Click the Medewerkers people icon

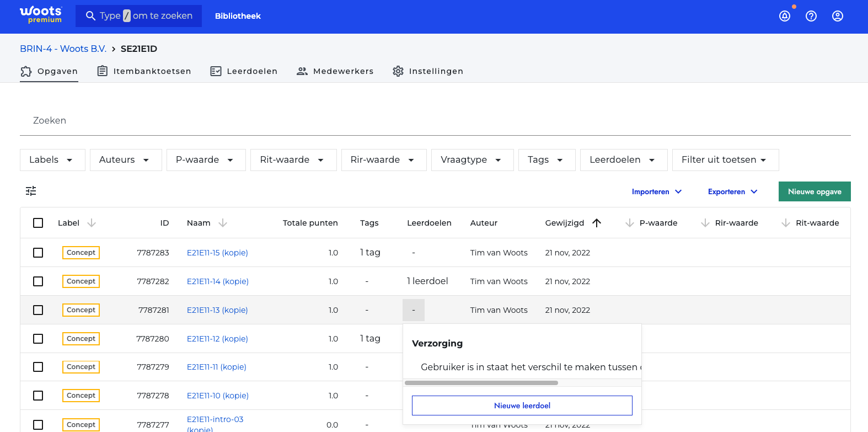tap(302, 71)
